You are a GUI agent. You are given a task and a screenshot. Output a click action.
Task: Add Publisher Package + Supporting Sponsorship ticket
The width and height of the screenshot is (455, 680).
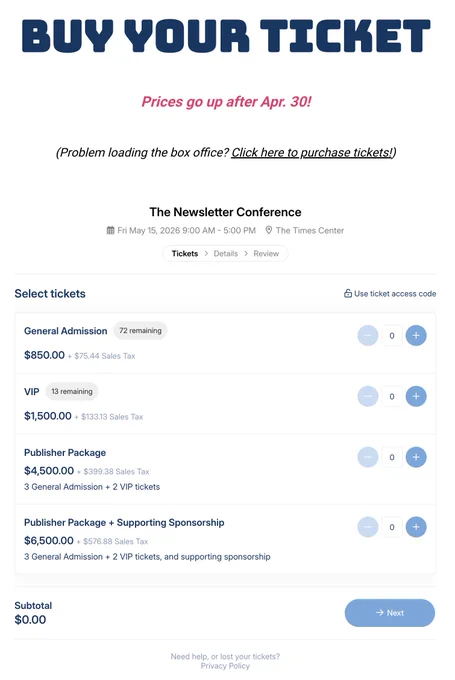click(x=416, y=527)
